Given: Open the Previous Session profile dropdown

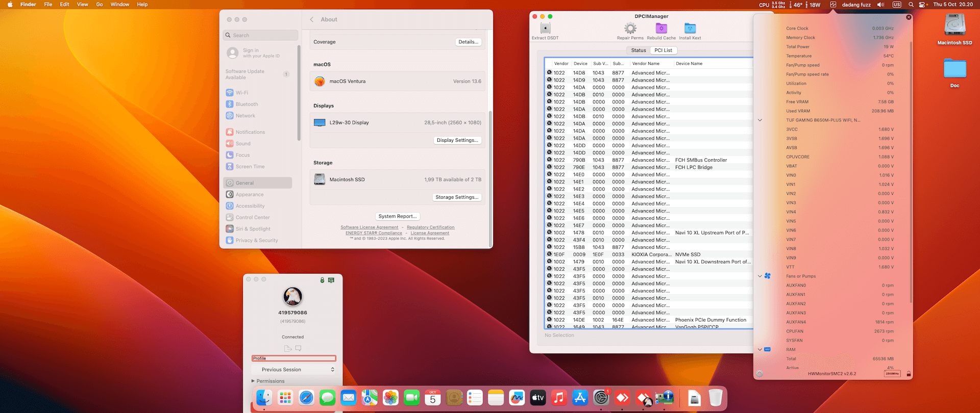Looking at the screenshot, I should click(x=293, y=370).
